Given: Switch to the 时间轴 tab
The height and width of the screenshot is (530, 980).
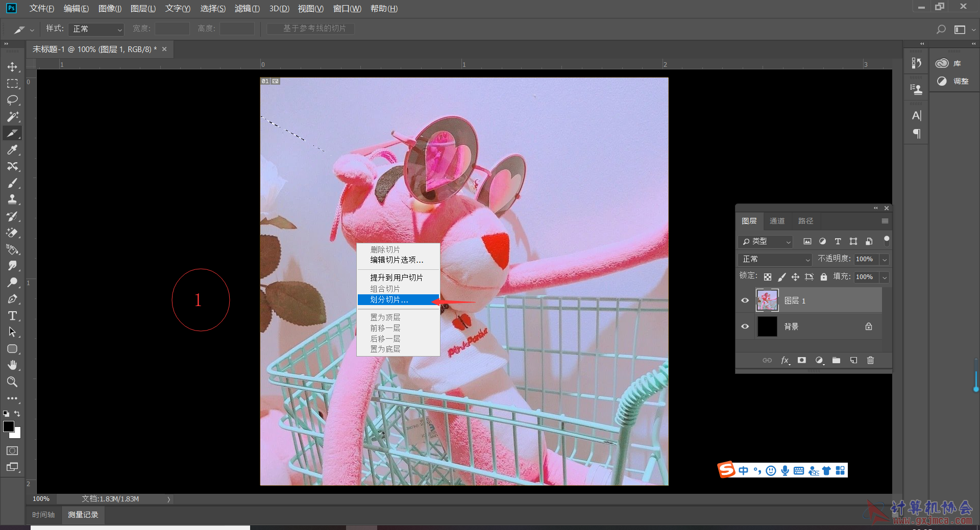Looking at the screenshot, I should (x=43, y=515).
